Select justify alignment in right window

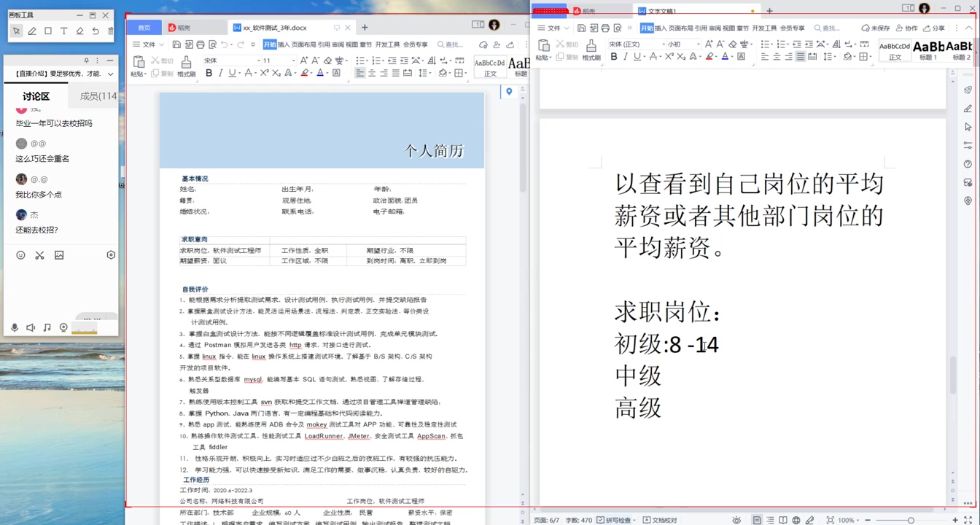pos(800,56)
